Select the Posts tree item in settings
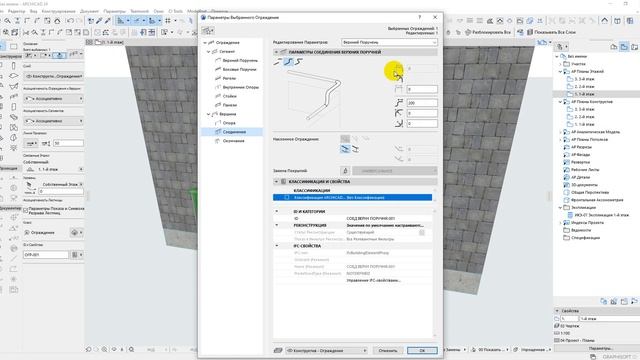 [x=229, y=96]
